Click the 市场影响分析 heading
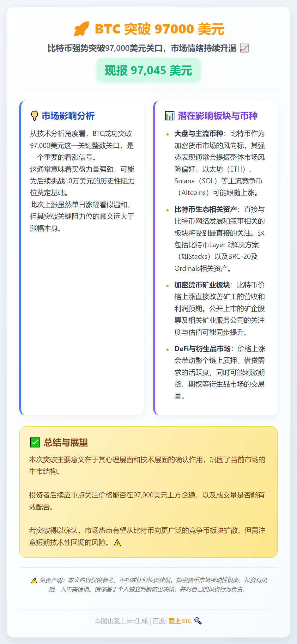This screenshot has width=297, height=644. pyautogui.click(x=68, y=116)
